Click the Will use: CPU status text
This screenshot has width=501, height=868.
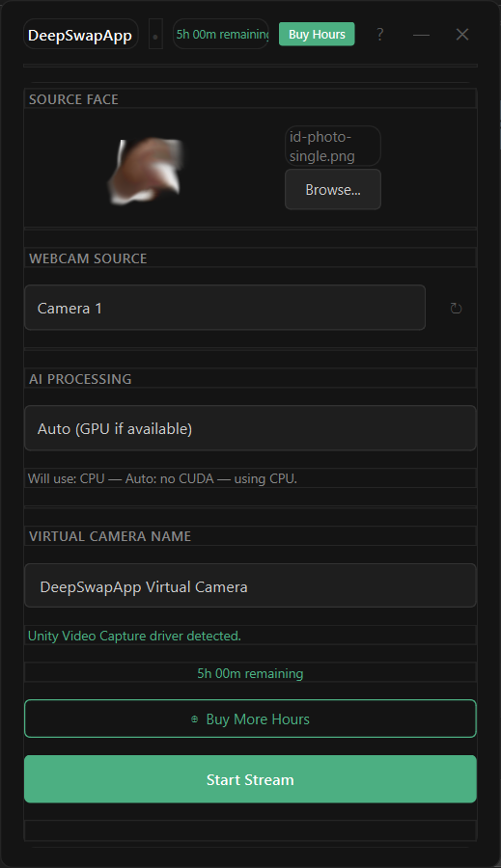(162, 478)
